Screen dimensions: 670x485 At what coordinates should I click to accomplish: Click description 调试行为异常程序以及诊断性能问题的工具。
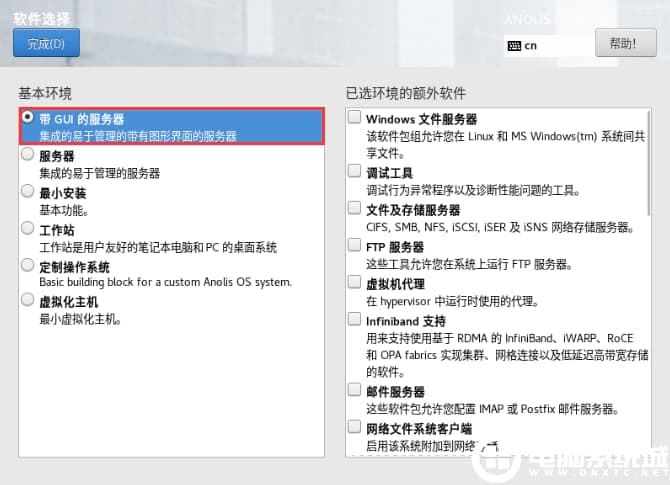[473, 190]
